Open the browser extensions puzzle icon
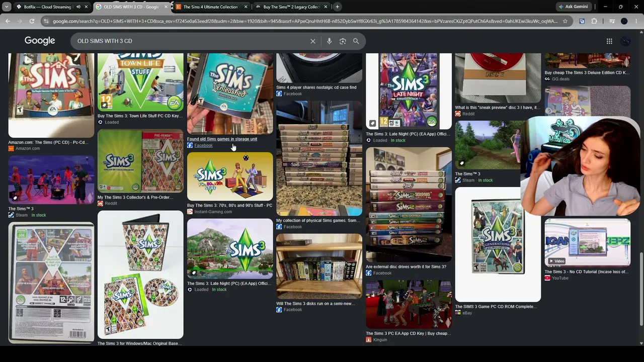The width and height of the screenshot is (644, 362). pyautogui.click(x=594, y=21)
